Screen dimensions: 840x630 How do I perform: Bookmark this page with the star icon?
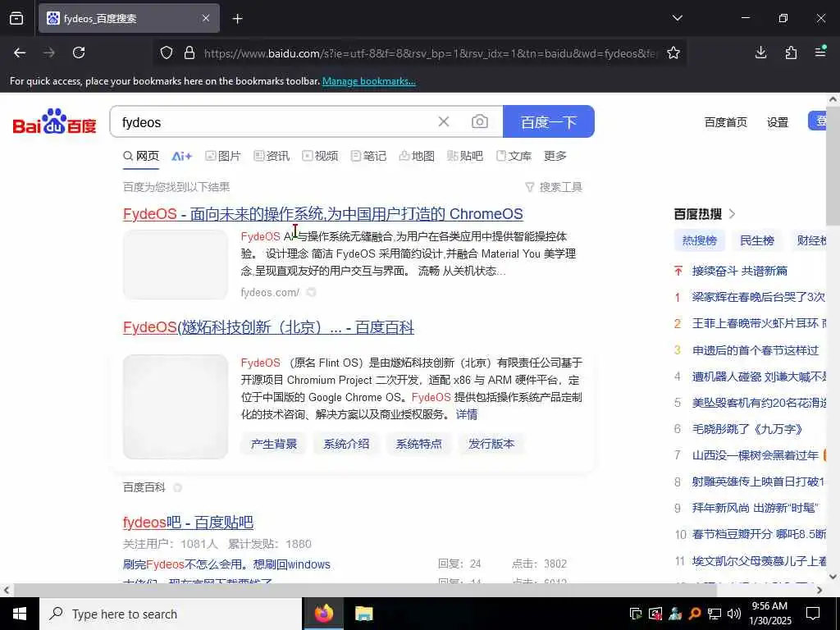pyautogui.click(x=673, y=52)
